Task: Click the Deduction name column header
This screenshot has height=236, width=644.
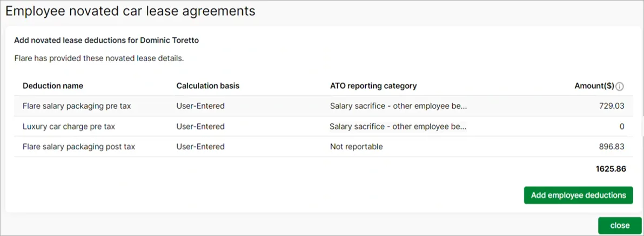Action: pyautogui.click(x=53, y=86)
